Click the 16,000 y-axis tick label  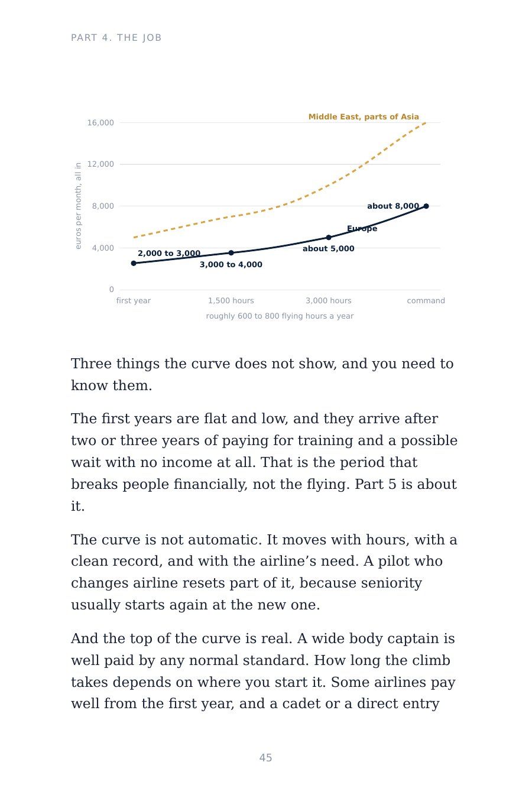coord(100,123)
